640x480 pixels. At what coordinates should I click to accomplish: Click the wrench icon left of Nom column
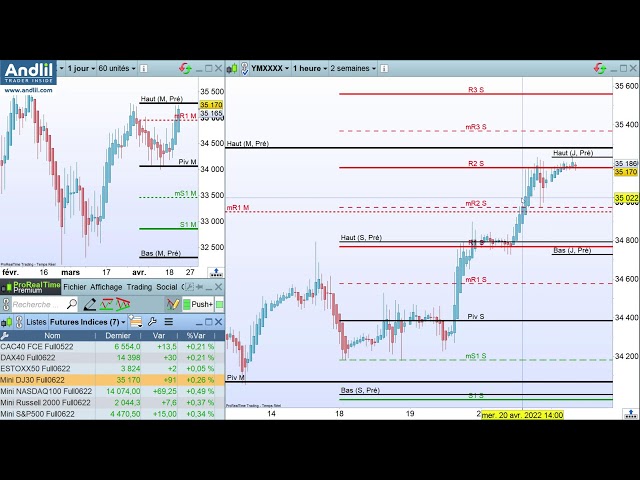pyautogui.click(x=4, y=336)
